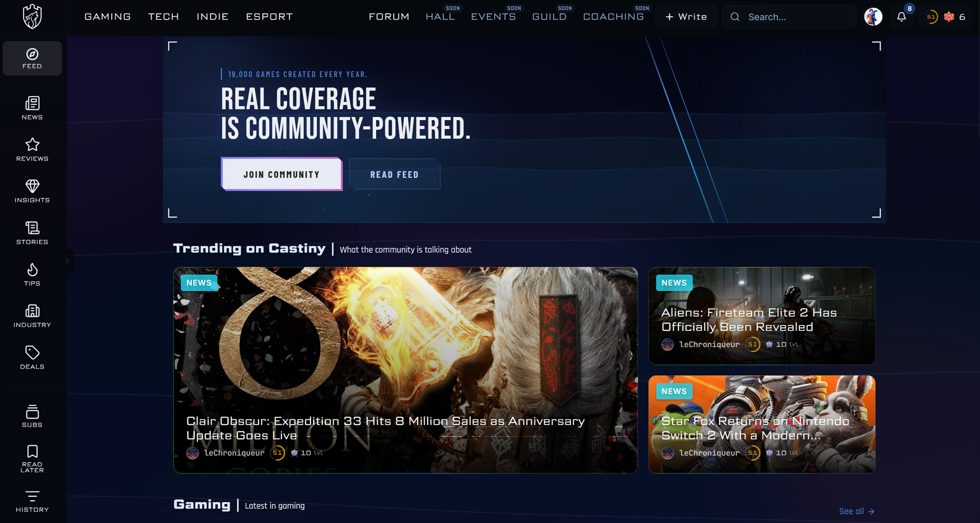980x523 pixels.
Task: Click the level 51 badge on Star Fox card
Action: tap(752, 453)
